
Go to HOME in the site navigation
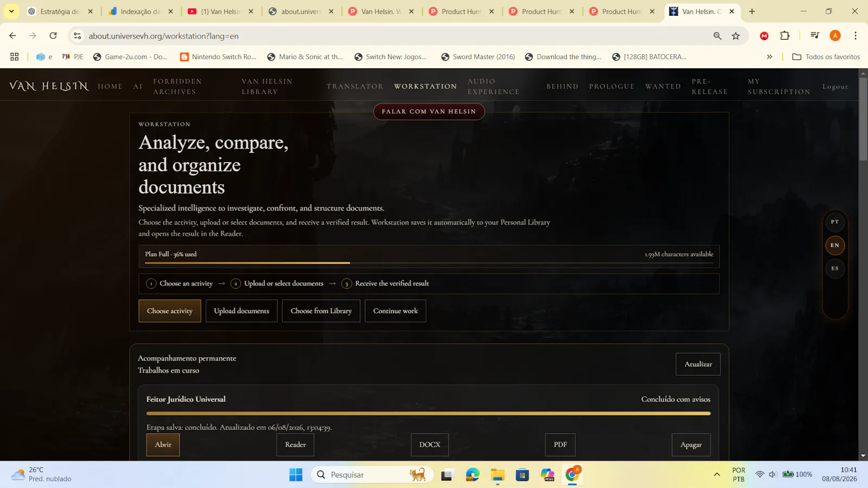coord(110,86)
